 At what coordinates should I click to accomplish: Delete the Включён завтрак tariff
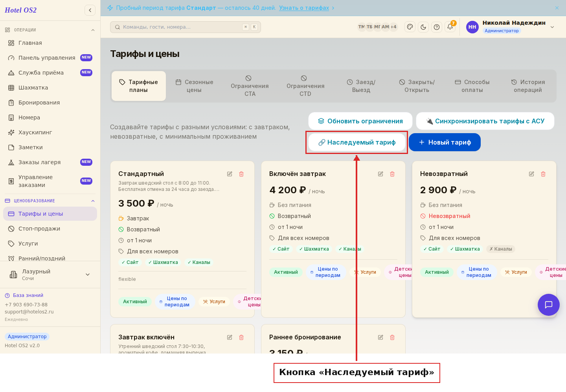[392, 174]
